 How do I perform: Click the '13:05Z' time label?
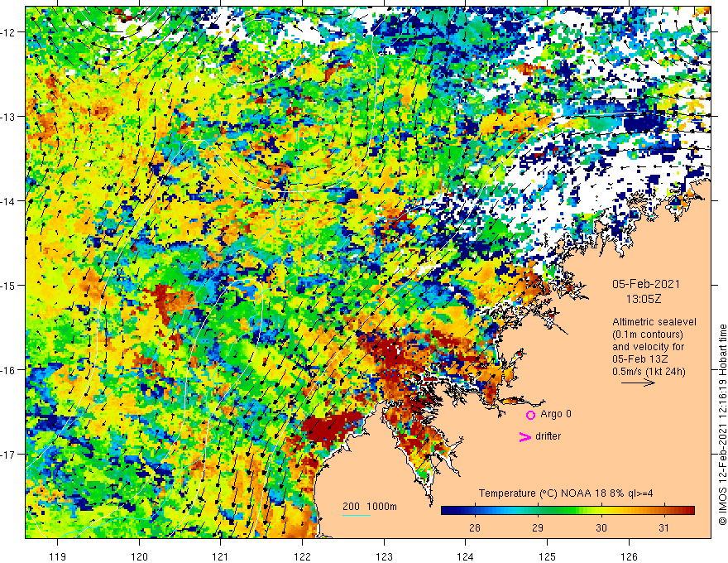[x=644, y=299]
